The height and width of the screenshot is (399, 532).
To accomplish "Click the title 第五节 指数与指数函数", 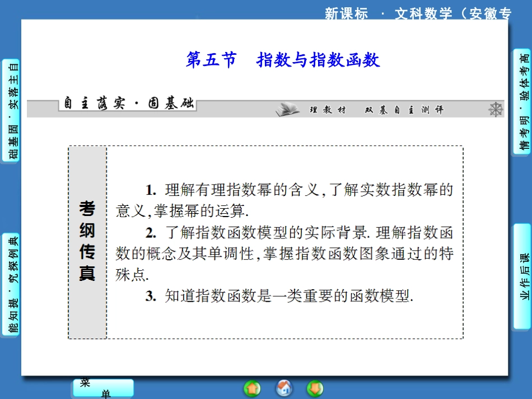I will [283, 60].
